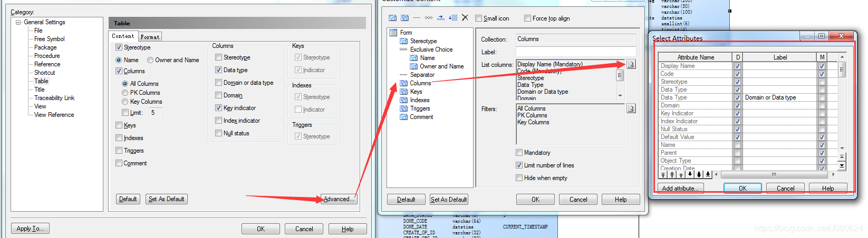Select Procedure in Category tree

coord(47,56)
